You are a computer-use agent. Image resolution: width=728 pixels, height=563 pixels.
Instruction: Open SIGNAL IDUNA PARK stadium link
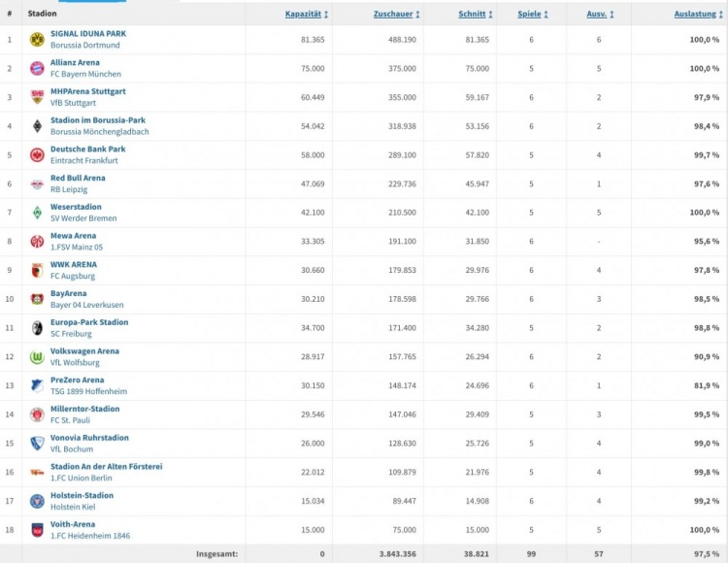[88, 34]
